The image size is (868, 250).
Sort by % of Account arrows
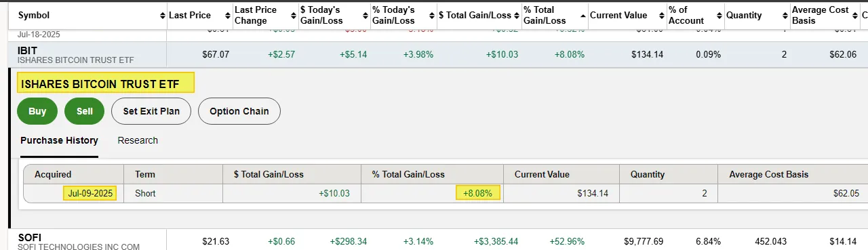[x=719, y=16]
